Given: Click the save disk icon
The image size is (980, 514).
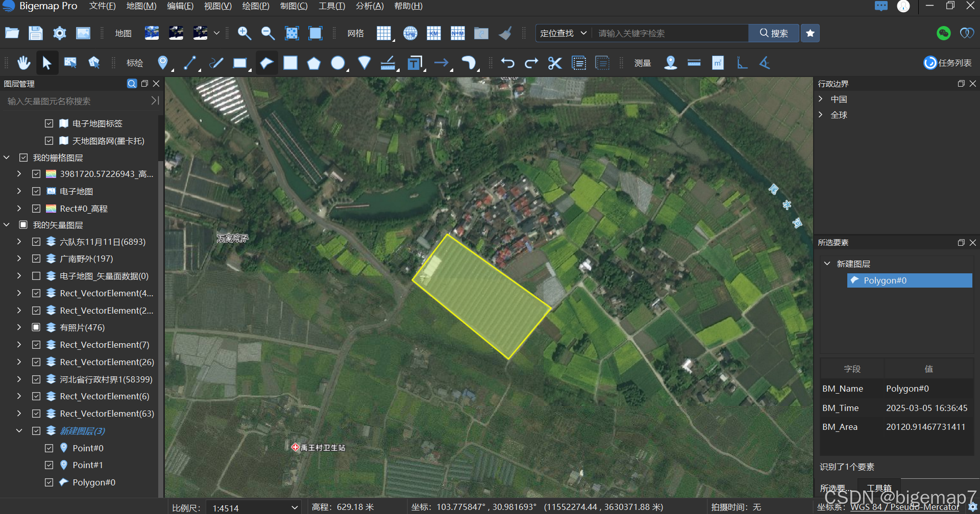Looking at the screenshot, I should click(35, 33).
